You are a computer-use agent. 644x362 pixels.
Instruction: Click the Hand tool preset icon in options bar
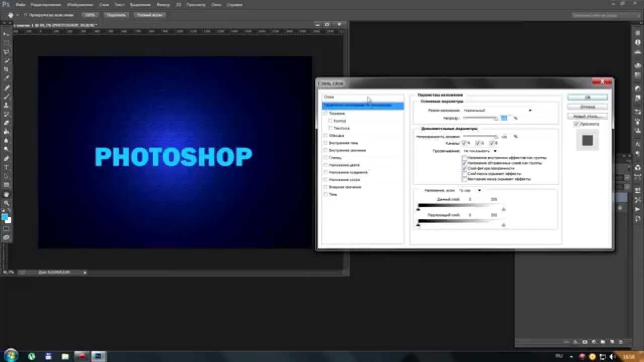click(10, 15)
